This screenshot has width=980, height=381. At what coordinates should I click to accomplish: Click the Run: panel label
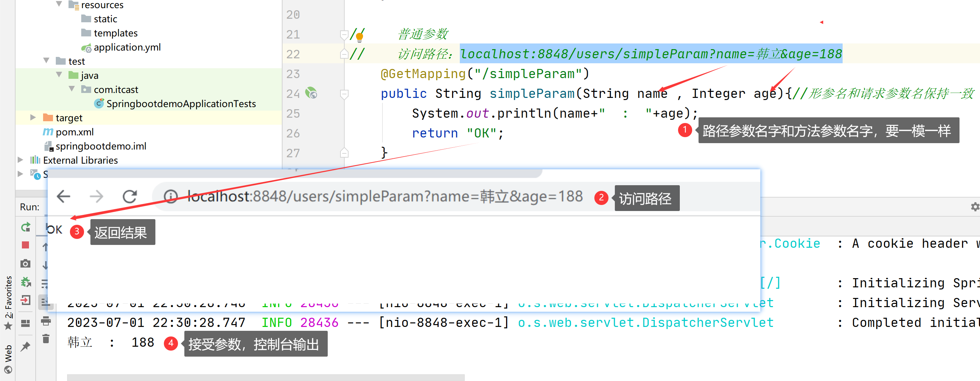30,207
